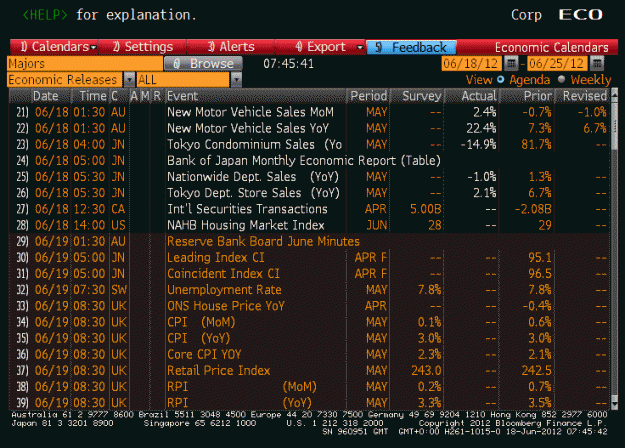
Task: Click the scrollbar up arrow
Action: pyautogui.click(x=614, y=94)
